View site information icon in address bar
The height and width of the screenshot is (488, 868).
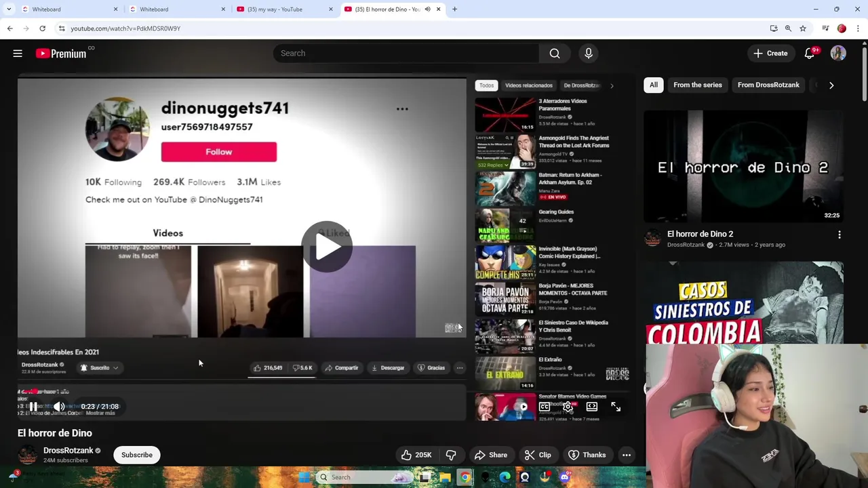(62, 28)
